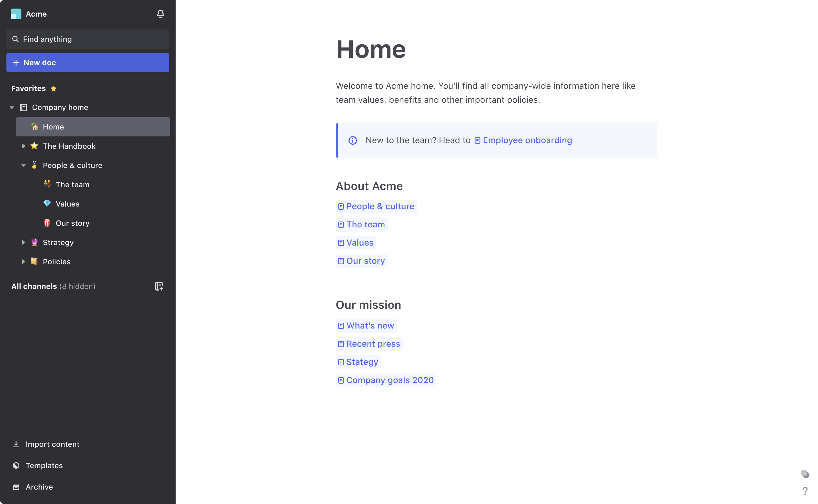Collapse the People & culture section
The height and width of the screenshot is (504, 818).
pos(23,165)
